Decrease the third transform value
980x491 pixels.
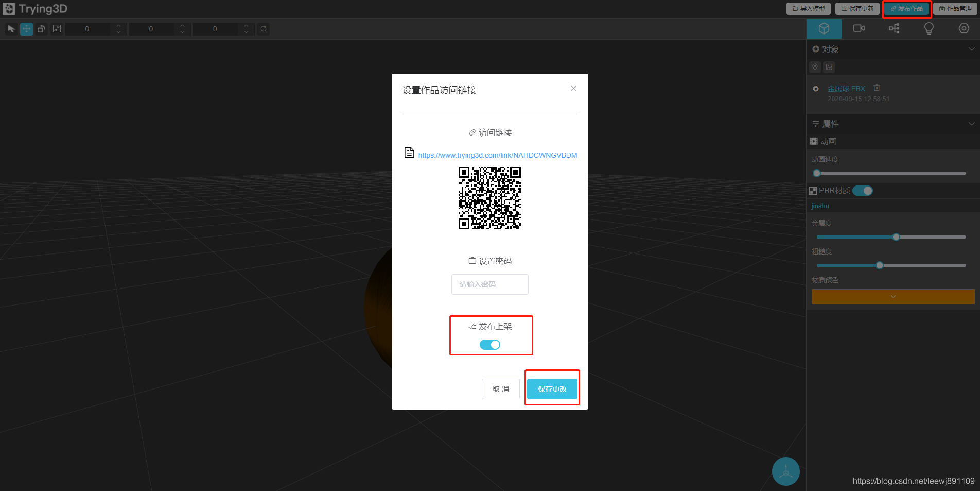coord(246,32)
